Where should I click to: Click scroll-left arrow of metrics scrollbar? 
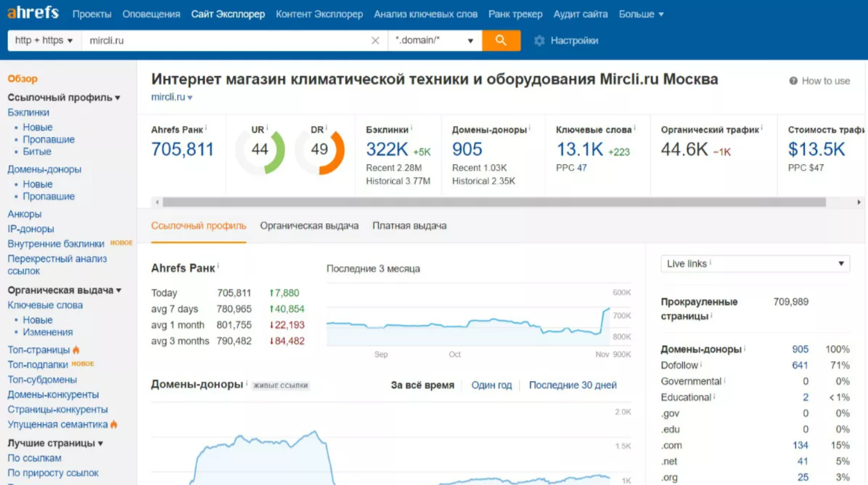[157, 202]
